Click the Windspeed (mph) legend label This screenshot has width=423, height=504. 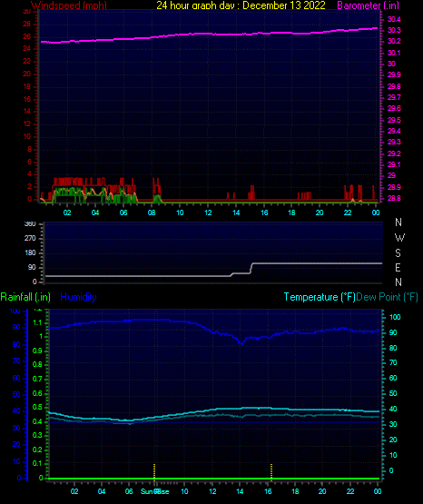click(69, 5)
